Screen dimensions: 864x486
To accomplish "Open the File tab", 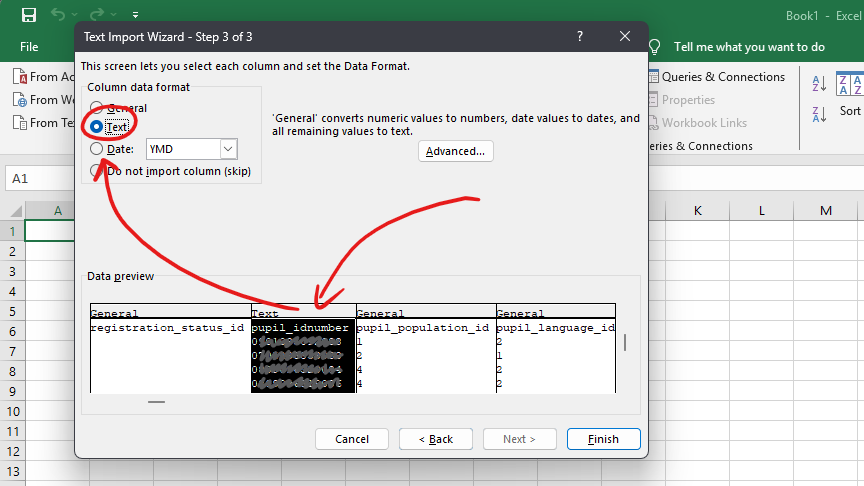I will [29, 47].
